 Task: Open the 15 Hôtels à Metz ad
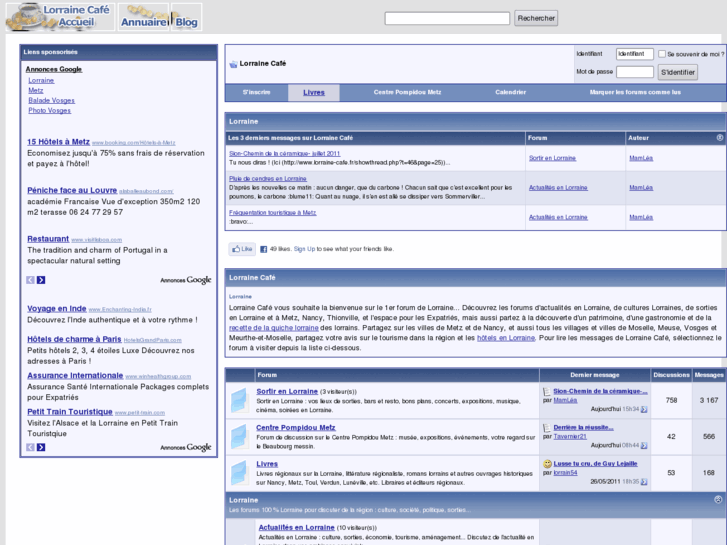[58, 142]
